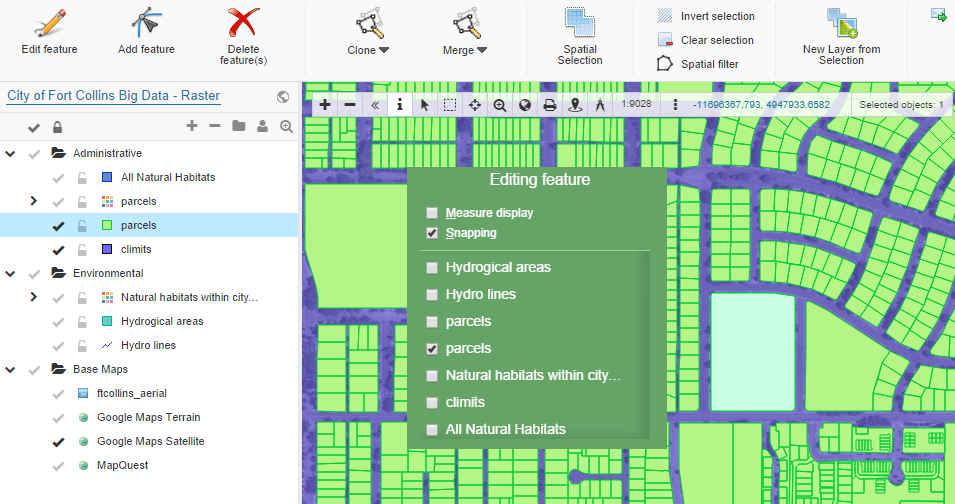
Task: Check the unchecked parcels snapping checkbox
Action: click(x=432, y=321)
